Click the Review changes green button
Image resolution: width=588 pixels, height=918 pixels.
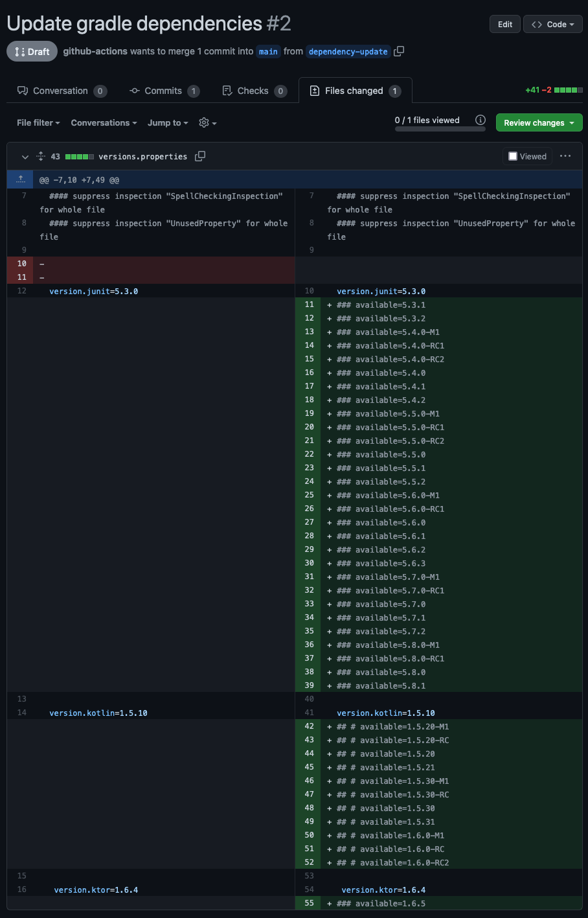539,122
